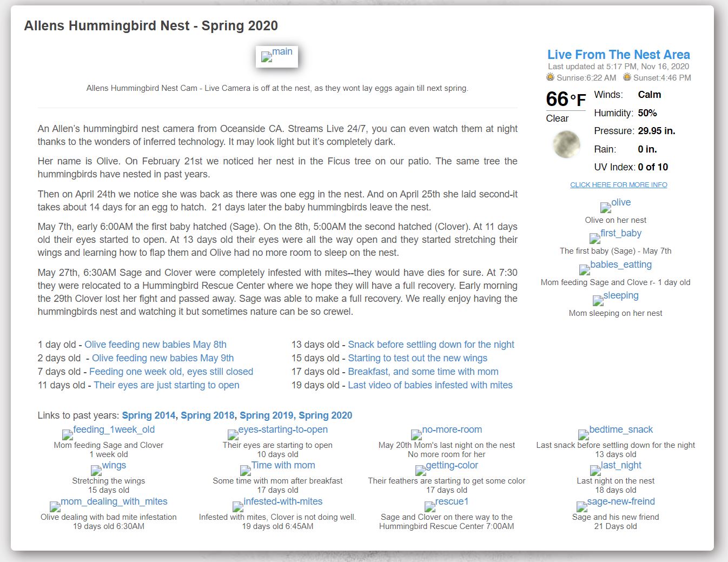Open the 'eyes-starting-to-open' image thumbnail

[277, 431]
